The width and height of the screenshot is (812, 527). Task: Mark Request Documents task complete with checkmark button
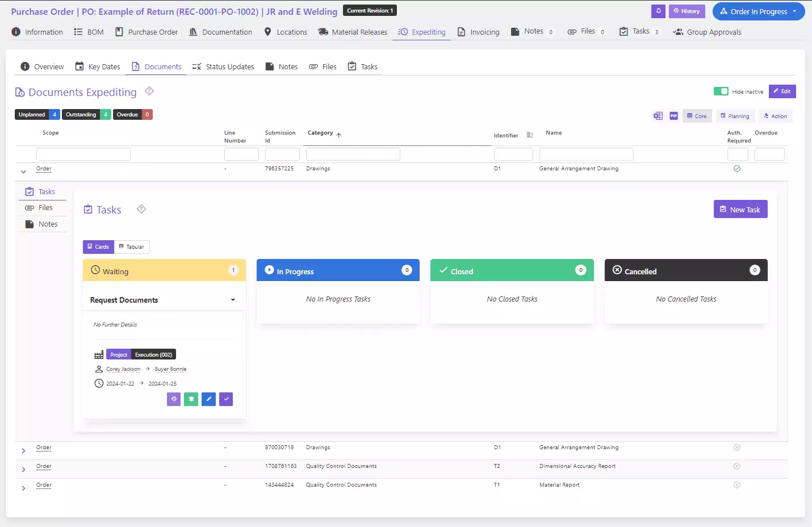pos(226,399)
